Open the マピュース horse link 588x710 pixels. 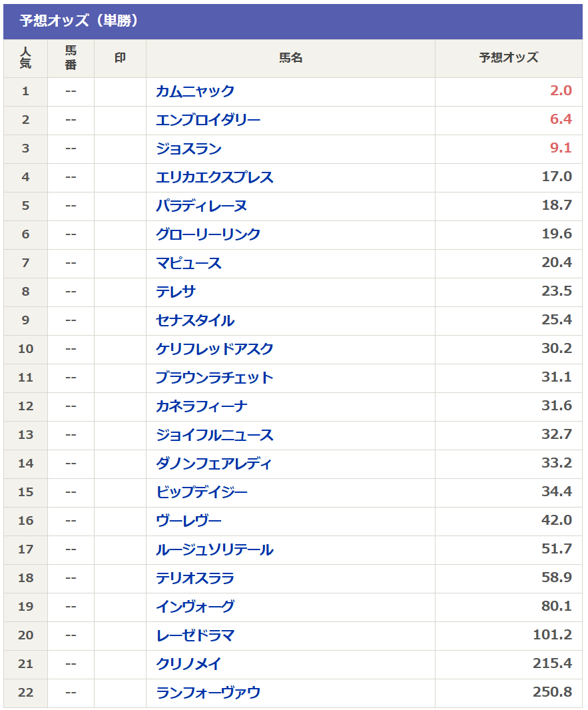188,263
